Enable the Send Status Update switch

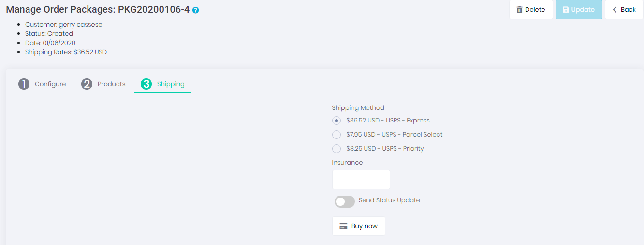344,201
